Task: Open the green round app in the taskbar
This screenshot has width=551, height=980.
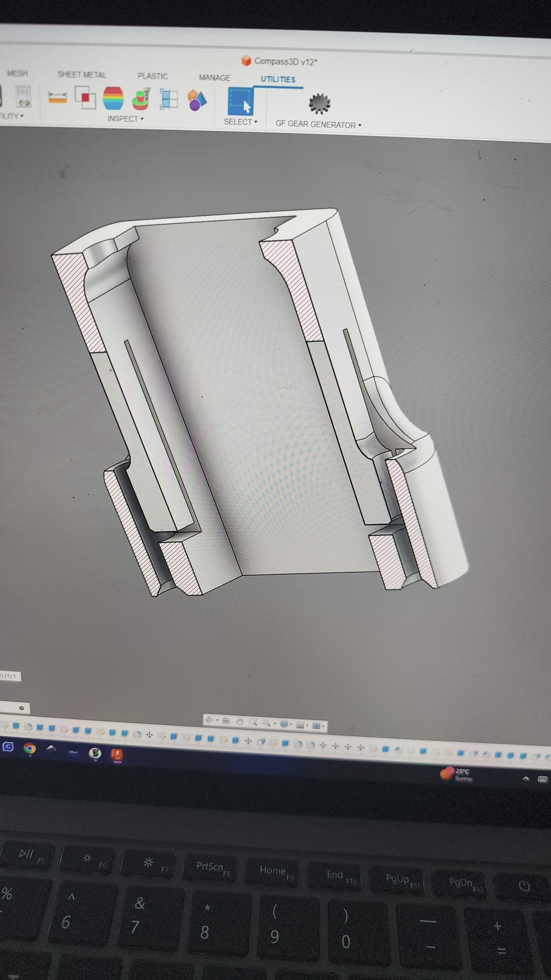Action: click(95, 753)
